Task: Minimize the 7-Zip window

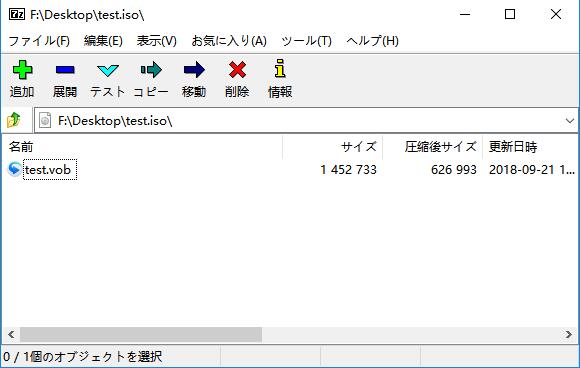Action: coord(465,14)
